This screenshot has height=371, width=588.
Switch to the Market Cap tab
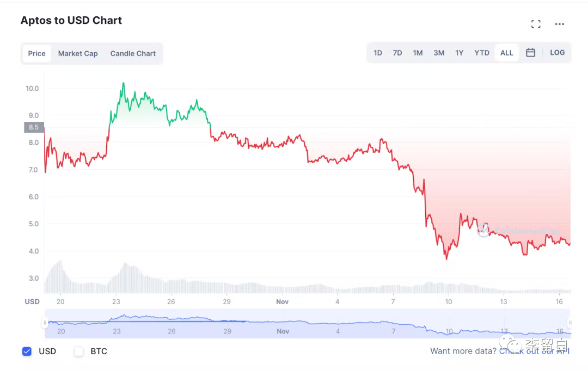pos(78,53)
